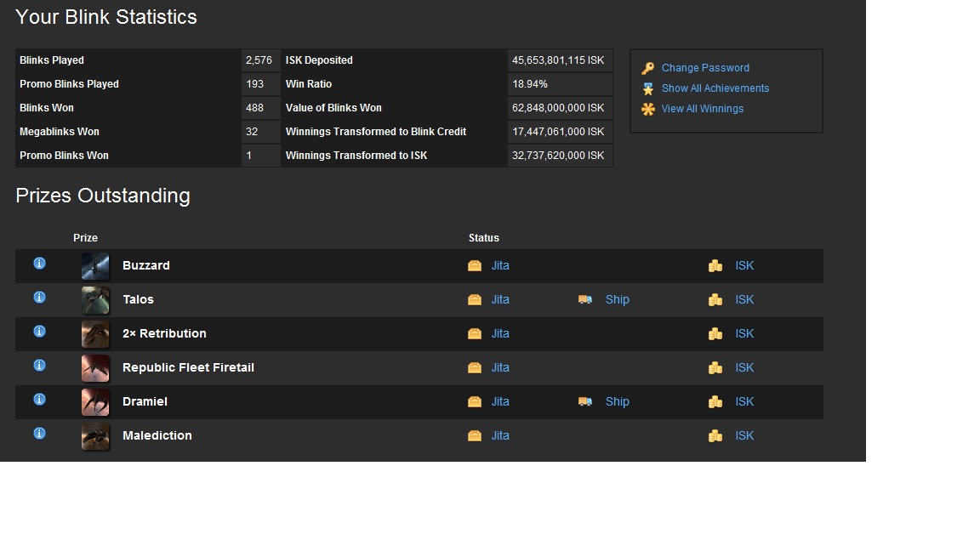Select the Blinks Played value 2,576

(259, 60)
